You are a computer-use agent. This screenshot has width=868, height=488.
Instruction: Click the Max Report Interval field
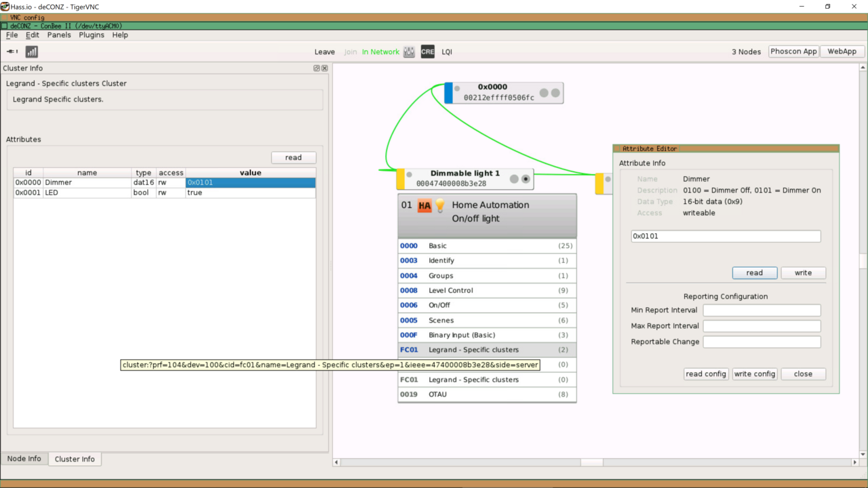[762, 326]
